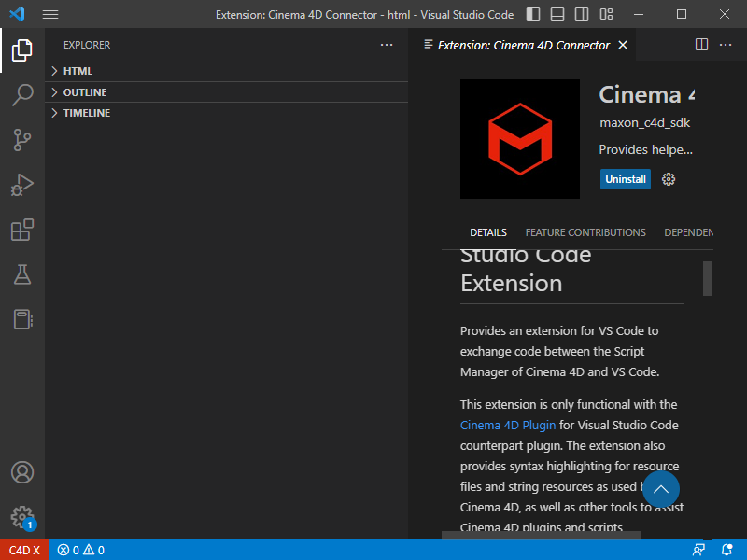Expand the HTML folder section
Screen dimensions: 747x560
78,71
